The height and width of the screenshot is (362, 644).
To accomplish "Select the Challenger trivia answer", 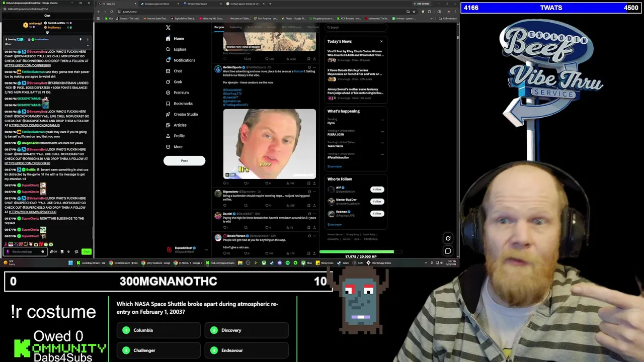I will pos(158,350).
